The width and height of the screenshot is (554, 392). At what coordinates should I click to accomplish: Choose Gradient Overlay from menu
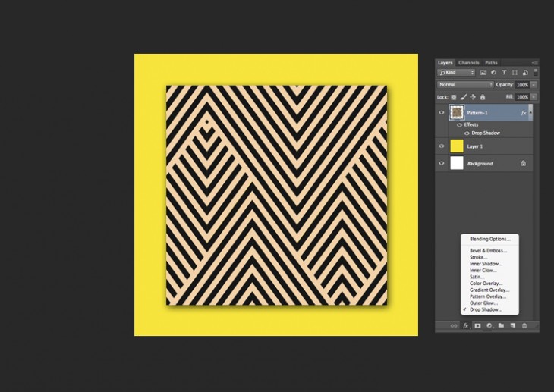[489, 290]
